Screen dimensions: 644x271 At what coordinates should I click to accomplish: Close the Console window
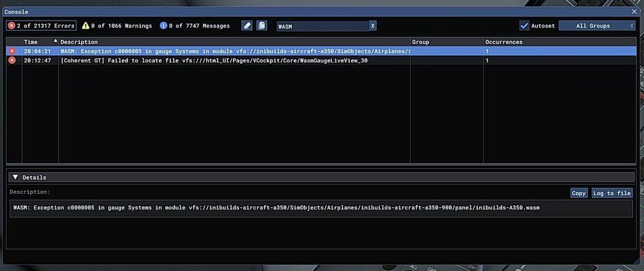634,12
